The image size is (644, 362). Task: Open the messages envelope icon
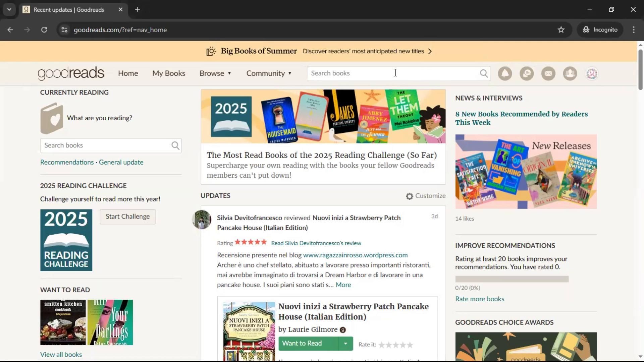coord(548,73)
